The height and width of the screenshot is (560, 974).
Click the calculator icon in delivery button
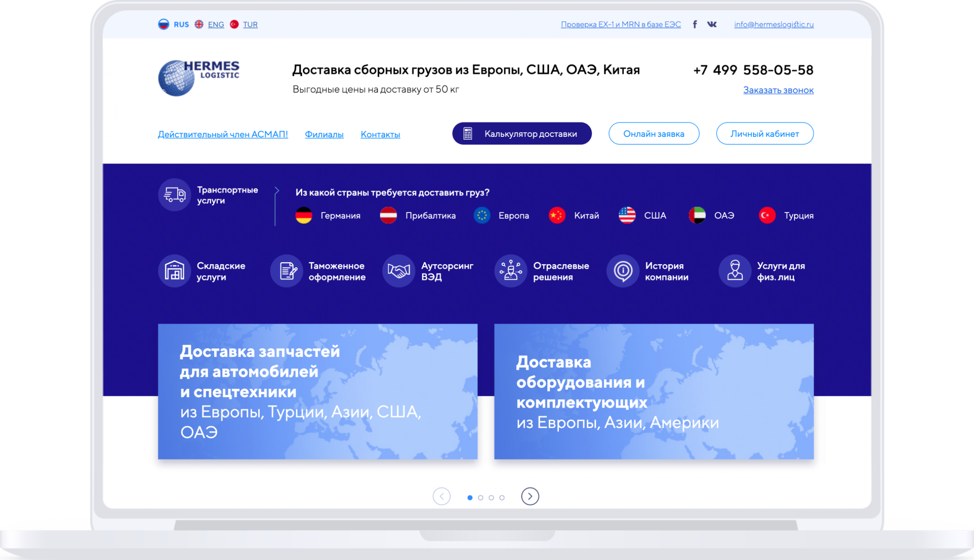[x=468, y=134]
